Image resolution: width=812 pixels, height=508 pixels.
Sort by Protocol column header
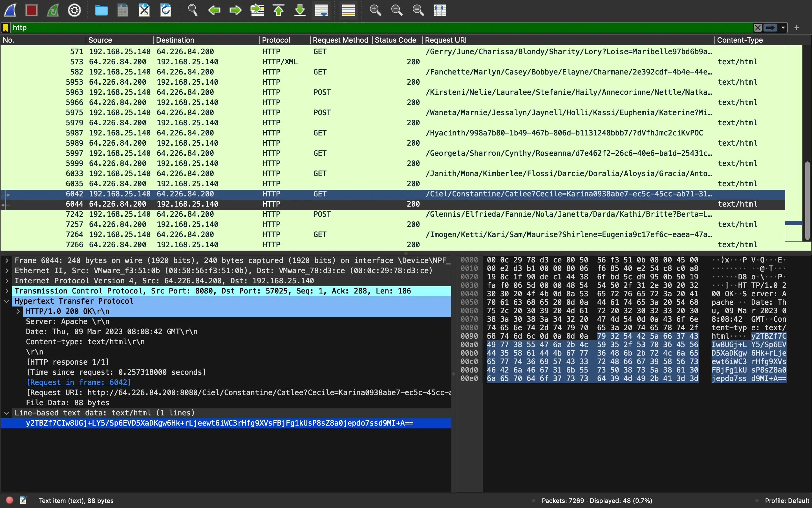click(x=285, y=40)
